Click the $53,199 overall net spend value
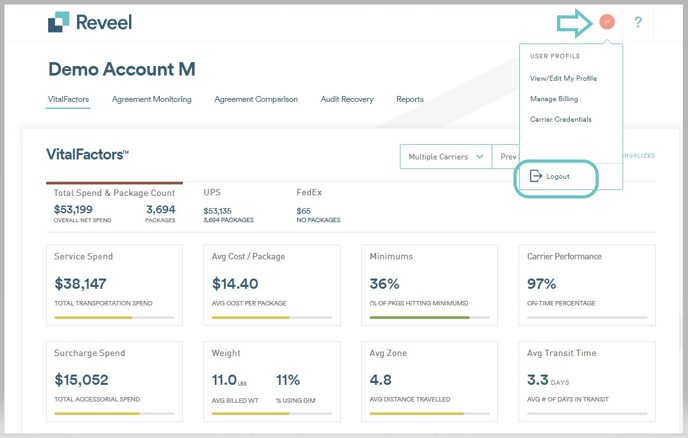The width and height of the screenshot is (688, 438). 73,209
